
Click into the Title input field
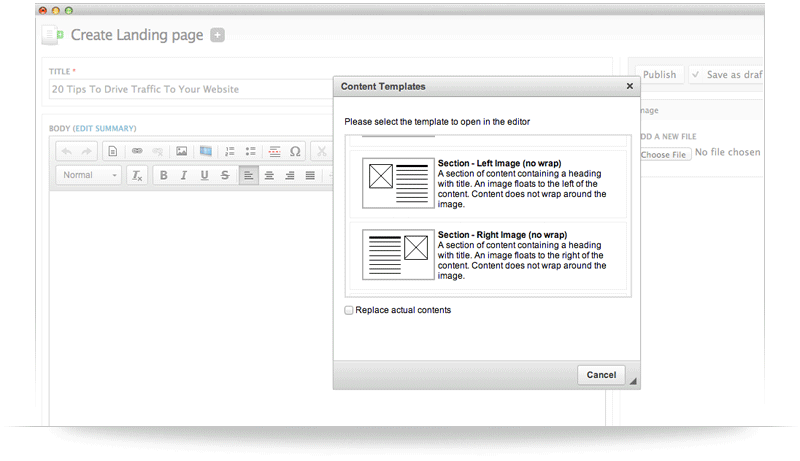(x=191, y=89)
